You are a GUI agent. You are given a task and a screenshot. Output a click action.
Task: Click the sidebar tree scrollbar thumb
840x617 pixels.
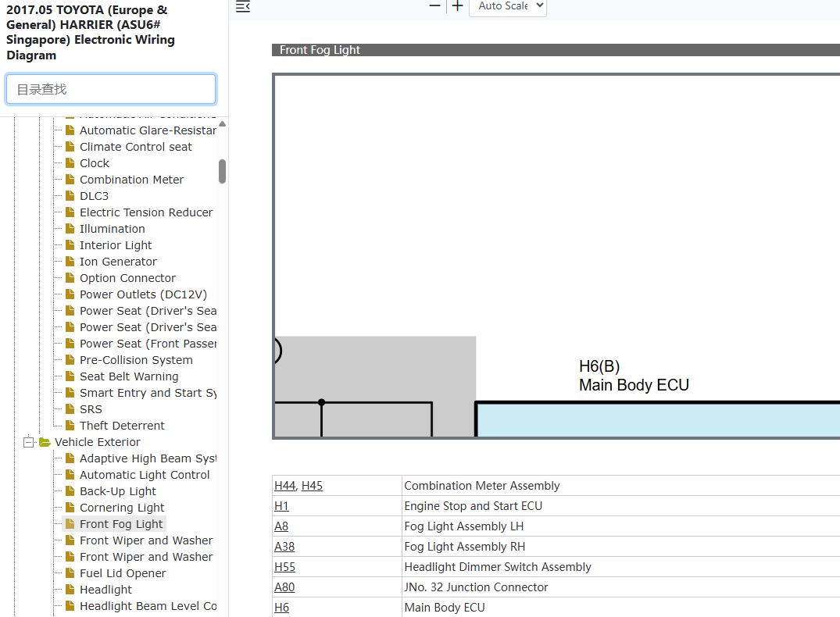coord(223,171)
